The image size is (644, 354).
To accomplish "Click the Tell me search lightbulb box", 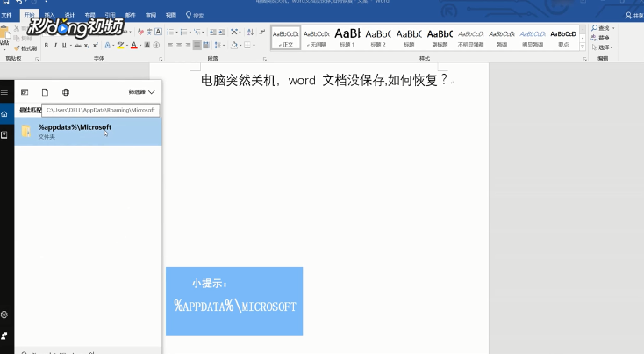I will [195, 15].
